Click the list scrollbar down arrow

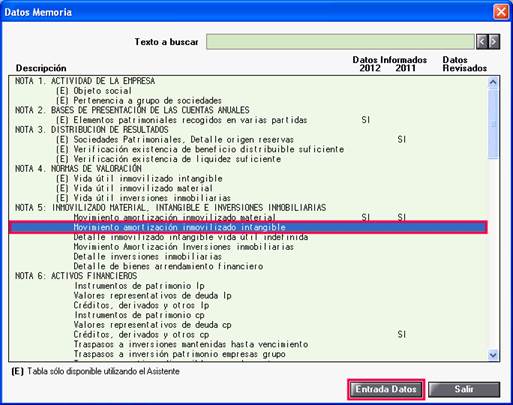coord(493,355)
